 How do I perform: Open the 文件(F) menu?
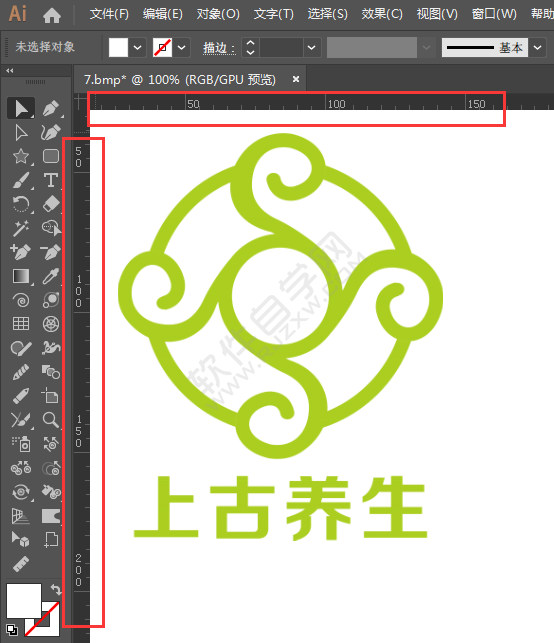click(x=109, y=14)
